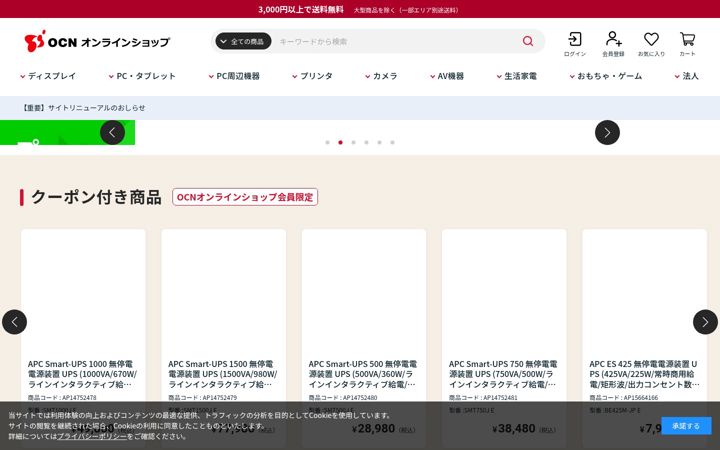This screenshot has width=720, height=450.
Task: Show the next banner slide
Action: pyautogui.click(x=607, y=133)
